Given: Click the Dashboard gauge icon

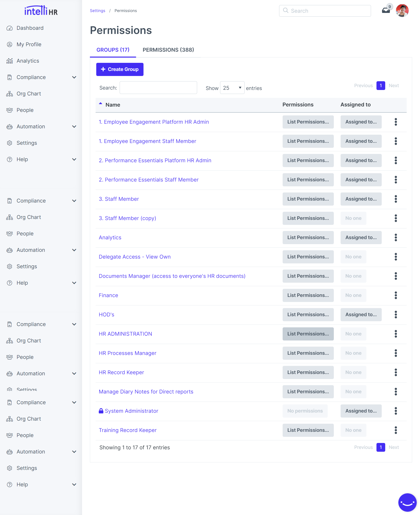Looking at the screenshot, I should pos(9,28).
